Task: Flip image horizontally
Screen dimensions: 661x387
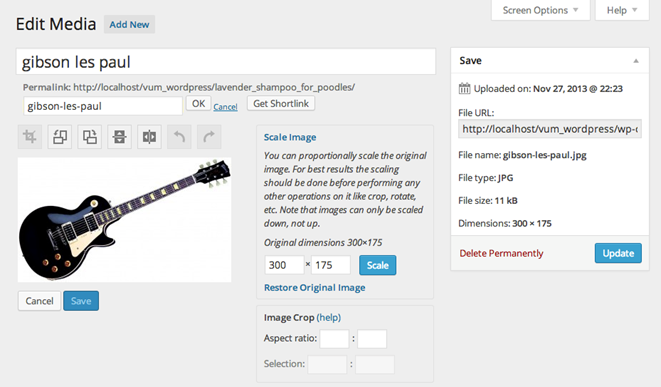Action: pos(150,137)
